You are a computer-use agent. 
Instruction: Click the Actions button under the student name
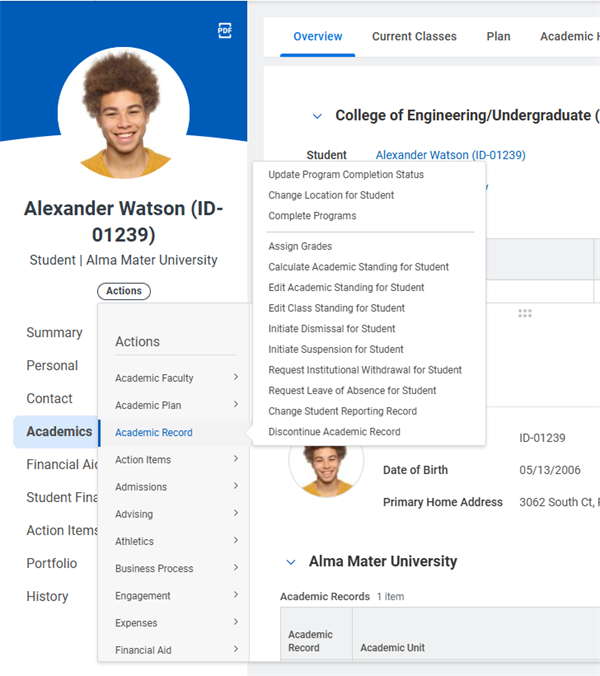[x=124, y=291]
